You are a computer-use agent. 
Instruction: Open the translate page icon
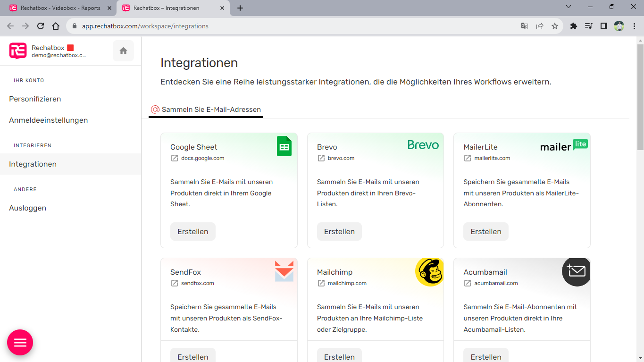[x=525, y=26]
